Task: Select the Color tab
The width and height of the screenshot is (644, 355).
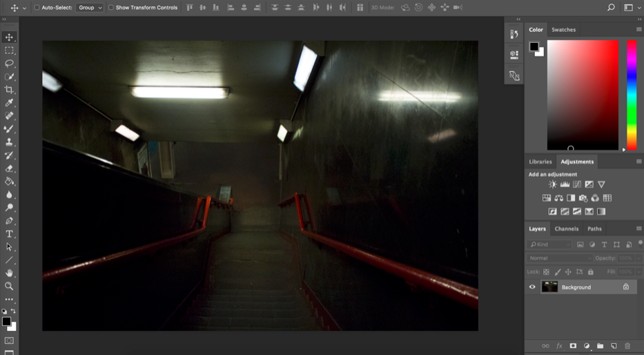Action: pos(536,30)
